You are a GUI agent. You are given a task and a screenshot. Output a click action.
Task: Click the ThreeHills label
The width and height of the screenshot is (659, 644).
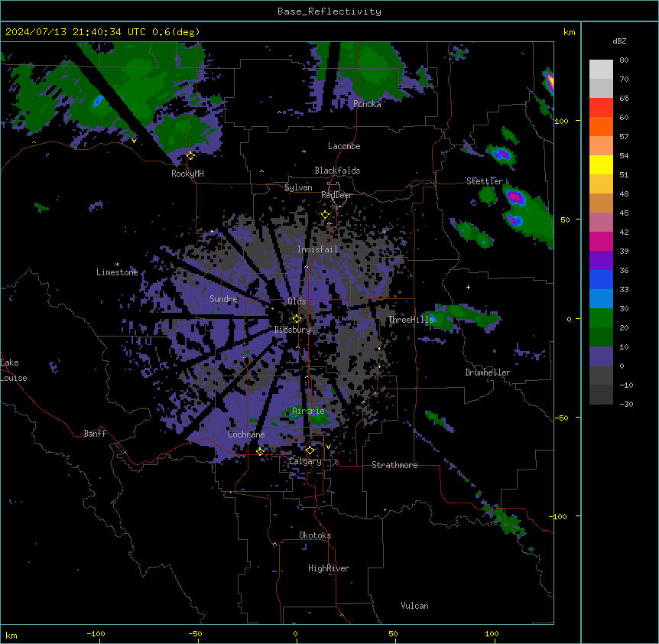click(411, 320)
